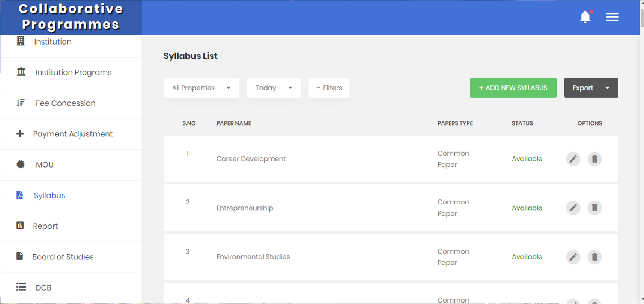644x304 pixels.
Task: Edit the Environmental Studies syllabus
Action: pyautogui.click(x=573, y=257)
